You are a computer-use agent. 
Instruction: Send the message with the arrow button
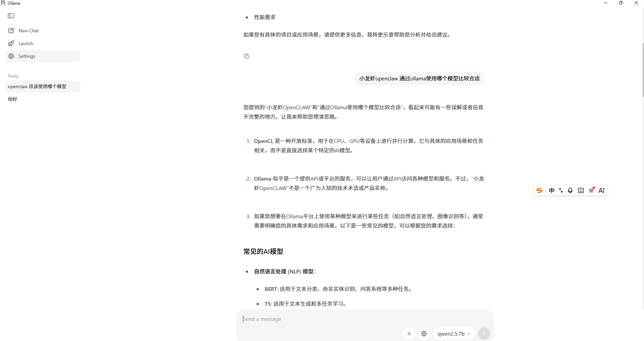pos(484,334)
